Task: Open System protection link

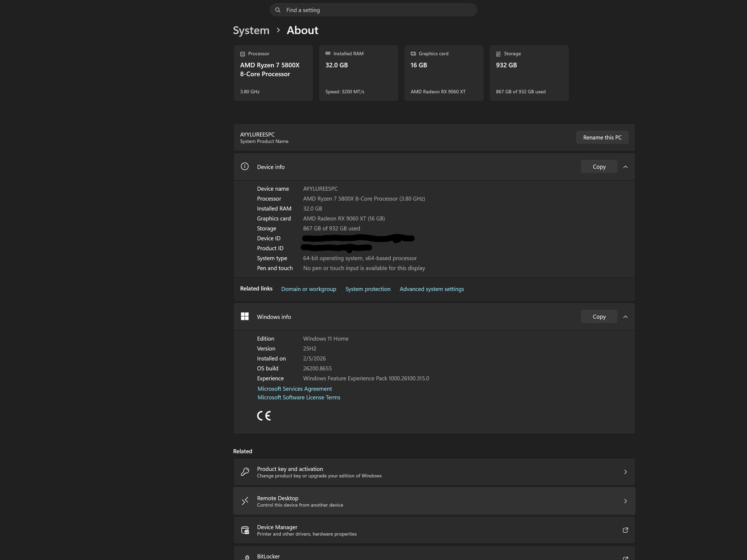Action: click(368, 289)
